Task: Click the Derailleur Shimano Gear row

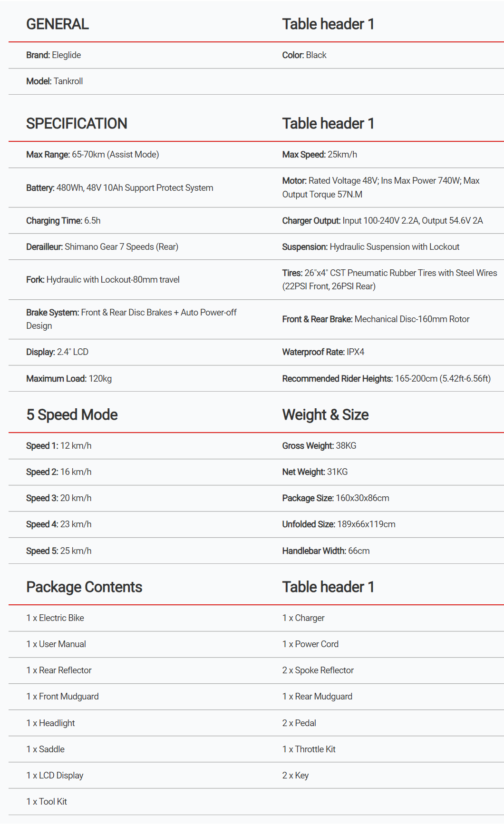Action: click(102, 247)
